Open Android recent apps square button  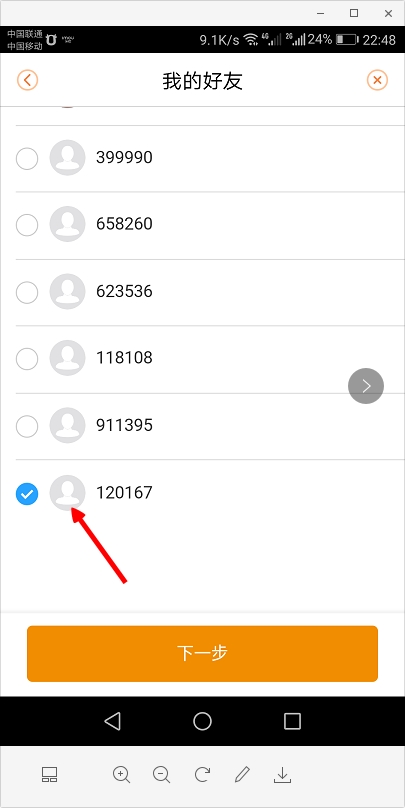(x=292, y=721)
